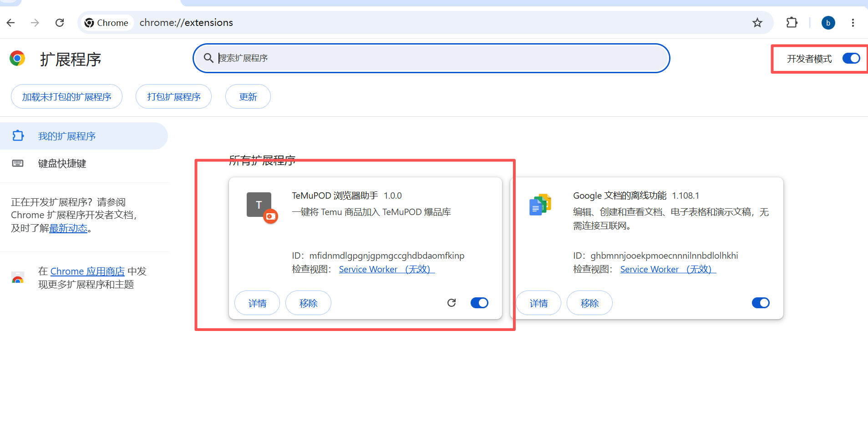The image size is (868, 431).
Task: Reload the current page
Action: coord(60,23)
